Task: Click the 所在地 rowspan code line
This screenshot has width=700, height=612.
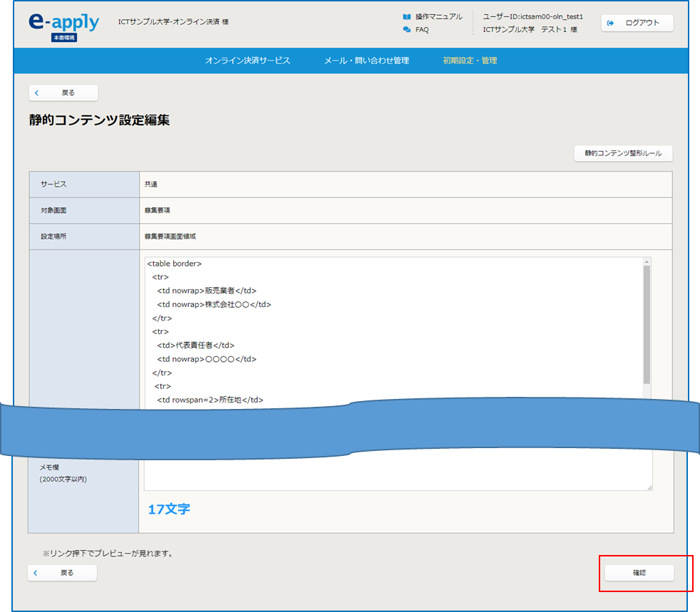Action: coord(210,400)
